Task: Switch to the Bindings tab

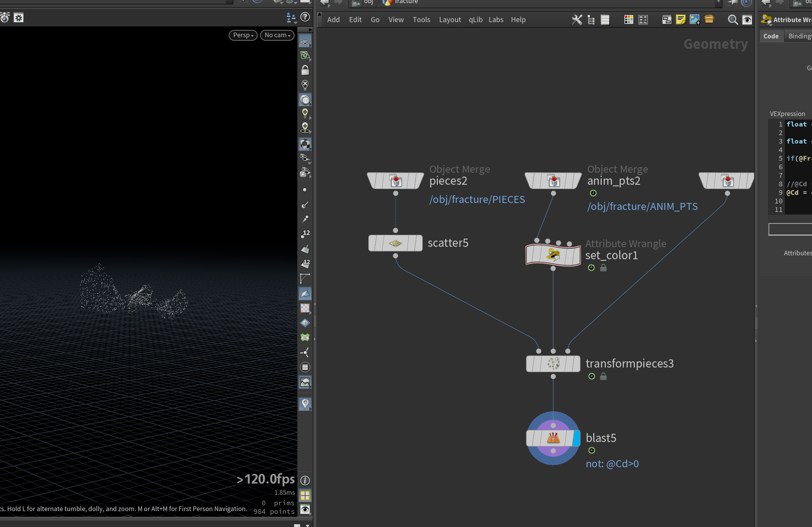Action: pos(800,36)
